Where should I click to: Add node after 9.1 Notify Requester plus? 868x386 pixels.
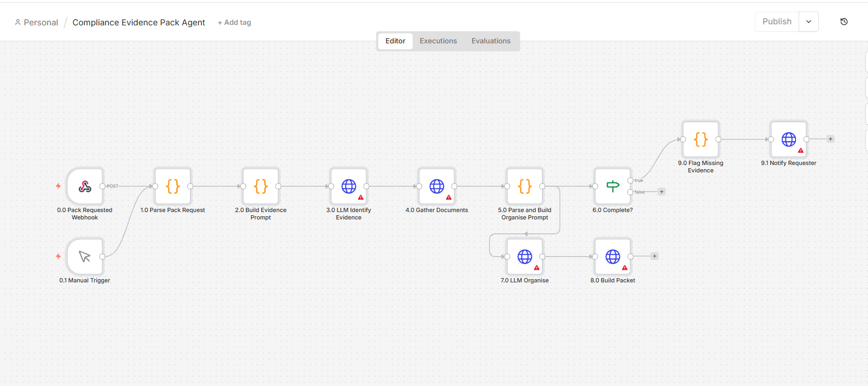(830, 139)
